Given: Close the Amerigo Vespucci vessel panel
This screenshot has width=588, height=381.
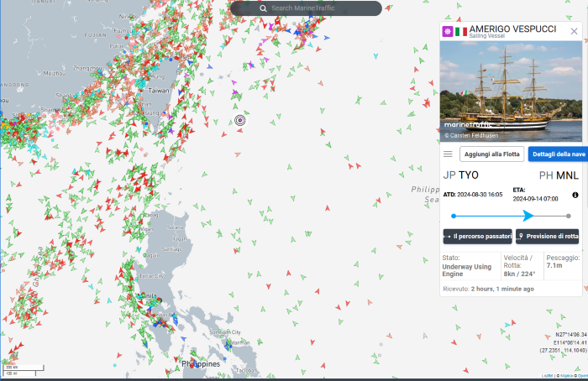Looking at the screenshot, I should (x=574, y=31).
